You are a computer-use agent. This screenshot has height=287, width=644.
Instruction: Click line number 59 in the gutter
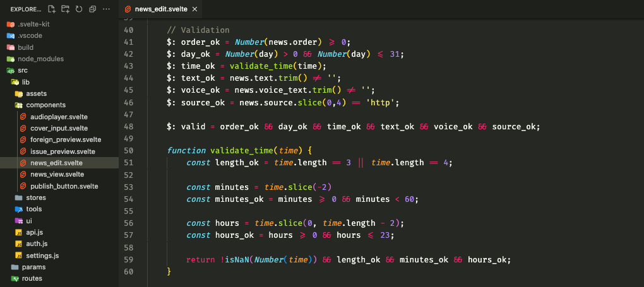pyautogui.click(x=128, y=259)
